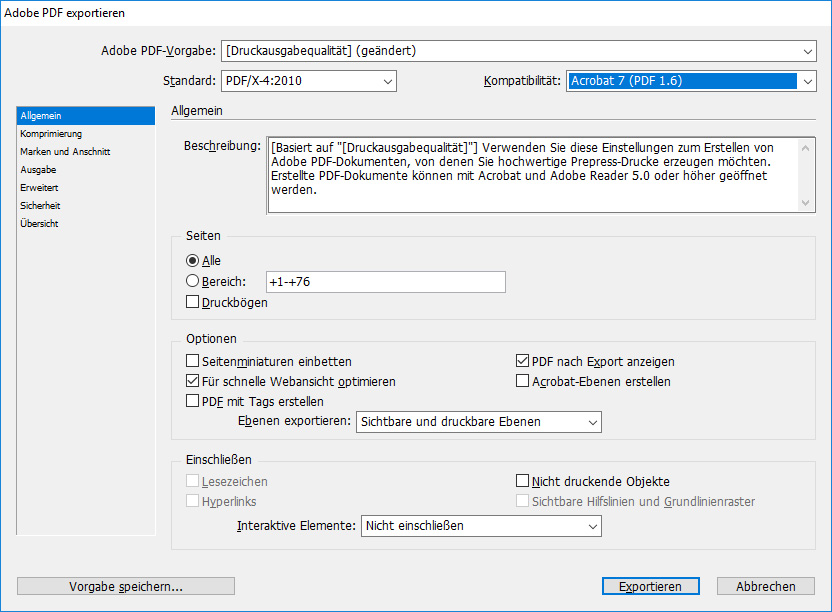
Task: Open the Adobe PDF-Vorgabe dropdown
Action: (x=518, y=50)
